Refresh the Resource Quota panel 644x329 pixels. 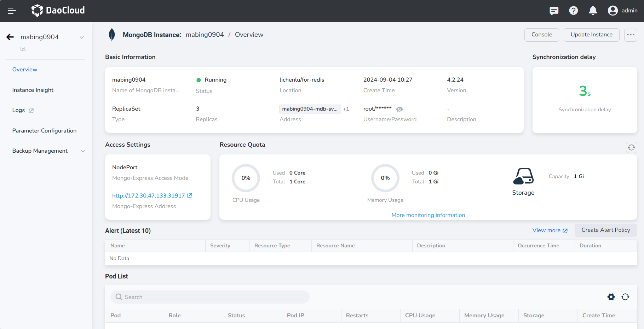point(631,147)
